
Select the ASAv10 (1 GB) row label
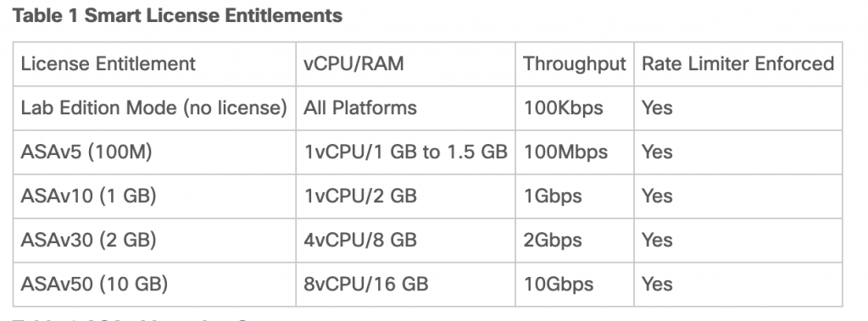(88, 196)
